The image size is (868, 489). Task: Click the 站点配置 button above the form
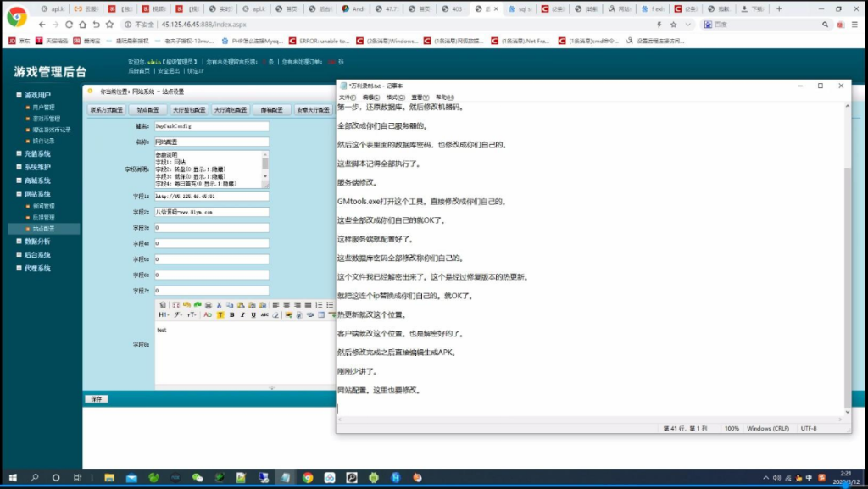(x=147, y=110)
